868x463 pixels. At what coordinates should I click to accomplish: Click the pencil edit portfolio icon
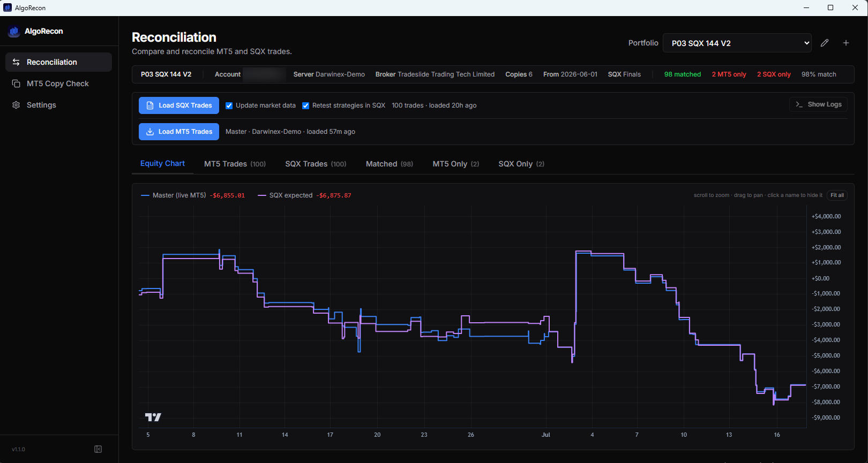click(825, 43)
